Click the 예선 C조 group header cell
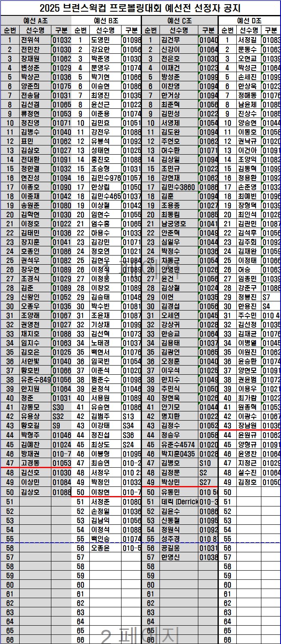281x644 pixels. coord(180,20)
